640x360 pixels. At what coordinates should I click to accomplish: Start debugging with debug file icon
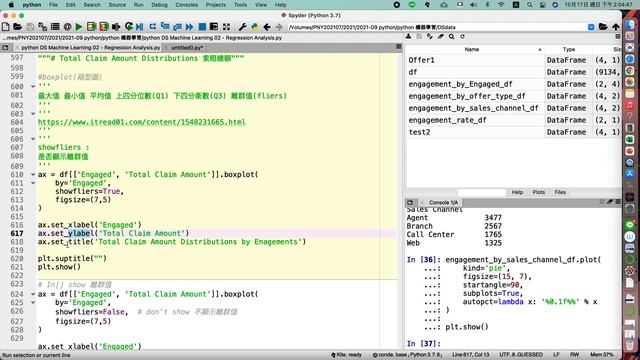point(140,27)
